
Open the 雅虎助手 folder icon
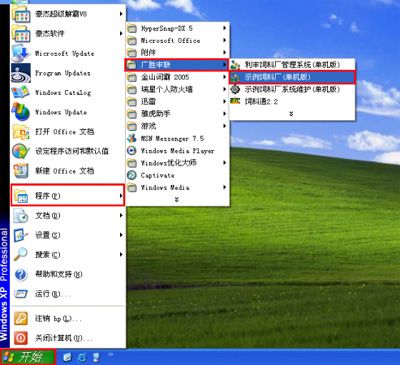132,114
